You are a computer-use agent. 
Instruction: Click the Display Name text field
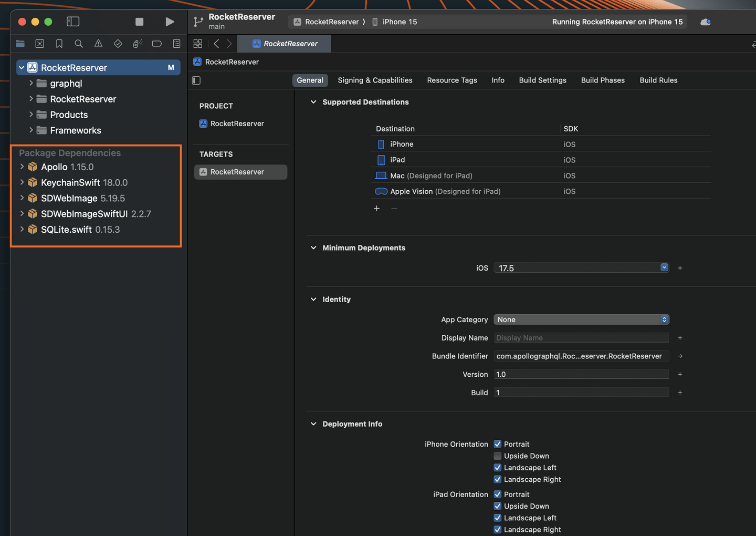[581, 338]
